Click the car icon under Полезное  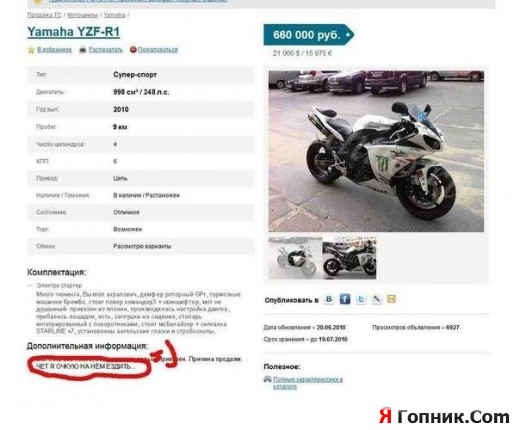tap(267, 379)
